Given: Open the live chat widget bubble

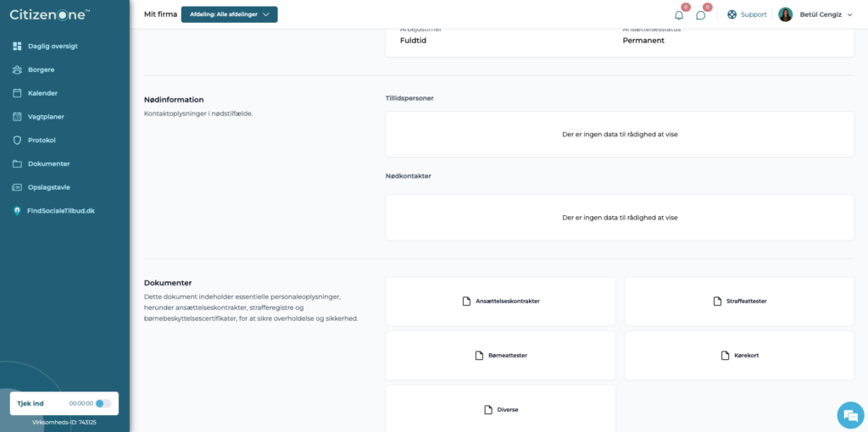Looking at the screenshot, I should 849,414.
